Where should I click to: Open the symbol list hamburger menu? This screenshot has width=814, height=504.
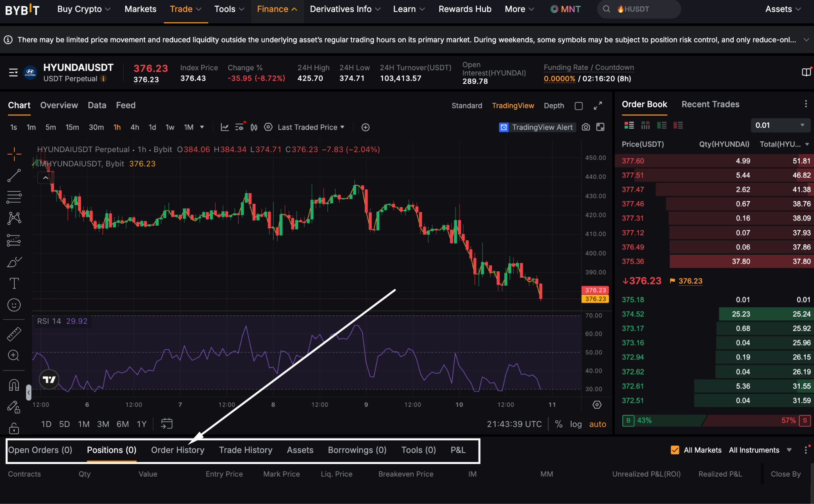(14, 72)
